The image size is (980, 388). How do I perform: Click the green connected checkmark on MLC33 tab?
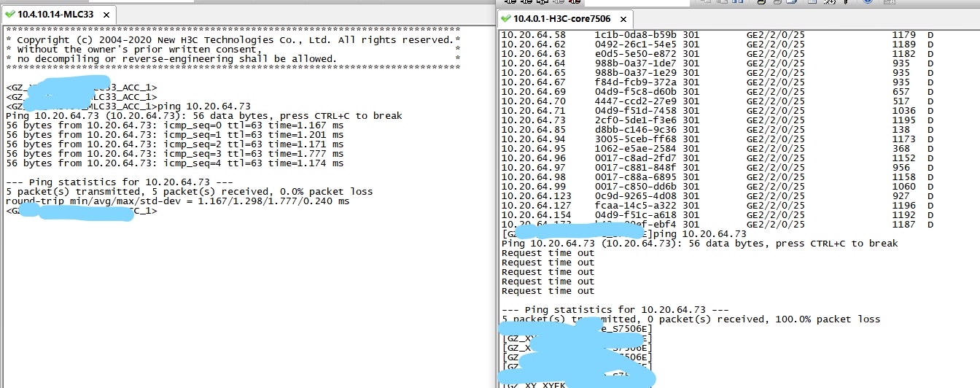point(9,14)
